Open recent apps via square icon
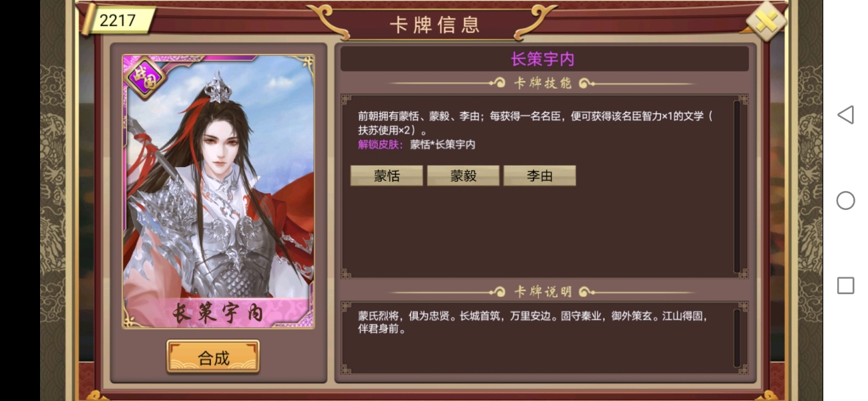 [x=845, y=286]
